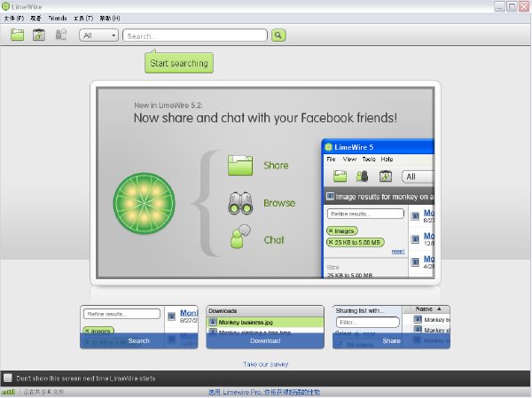Open the Friends menu

pyautogui.click(x=58, y=18)
